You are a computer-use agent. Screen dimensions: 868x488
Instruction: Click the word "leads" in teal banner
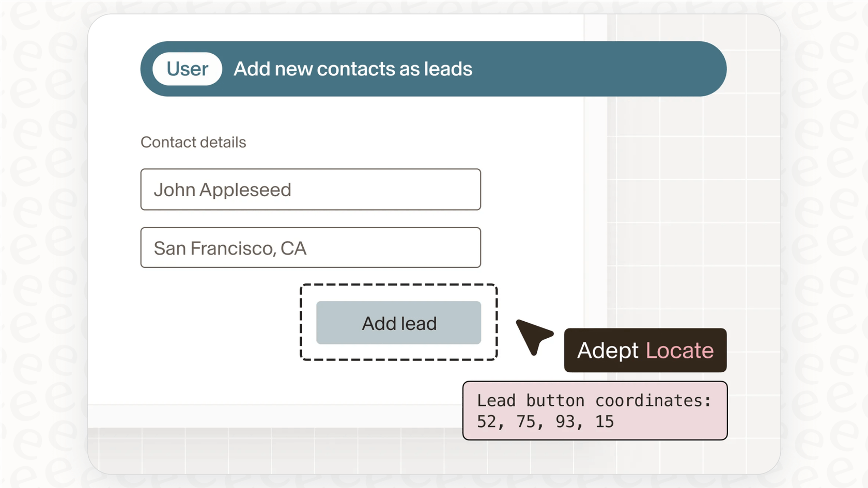point(448,69)
